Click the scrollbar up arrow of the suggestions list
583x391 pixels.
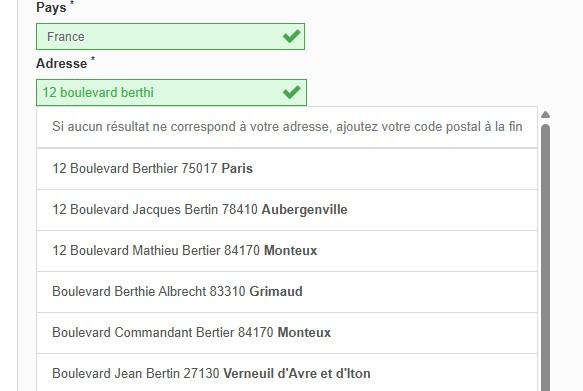(545, 115)
